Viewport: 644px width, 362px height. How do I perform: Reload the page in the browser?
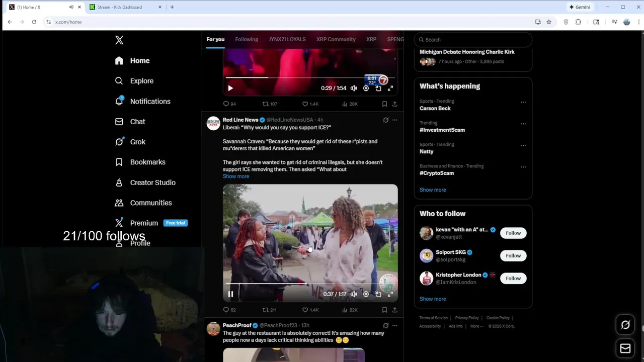click(x=34, y=22)
